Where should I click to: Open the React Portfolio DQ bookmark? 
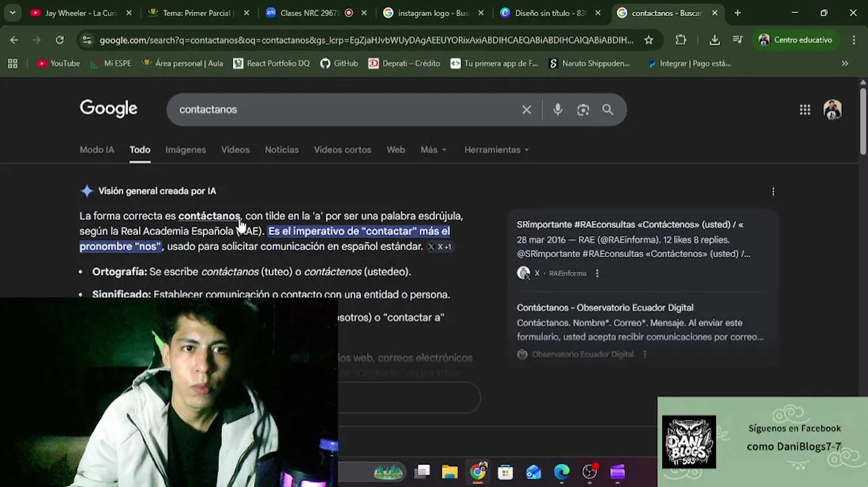point(271,64)
